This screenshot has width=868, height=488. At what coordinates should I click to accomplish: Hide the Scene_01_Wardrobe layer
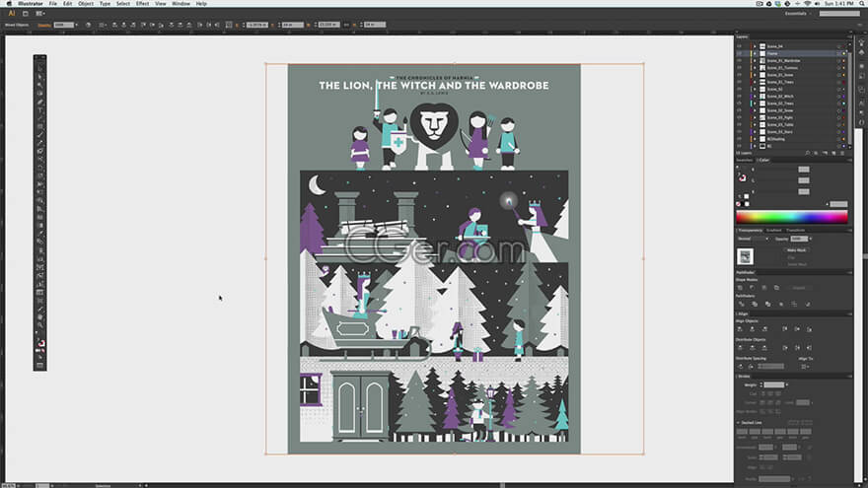point(739,61)
